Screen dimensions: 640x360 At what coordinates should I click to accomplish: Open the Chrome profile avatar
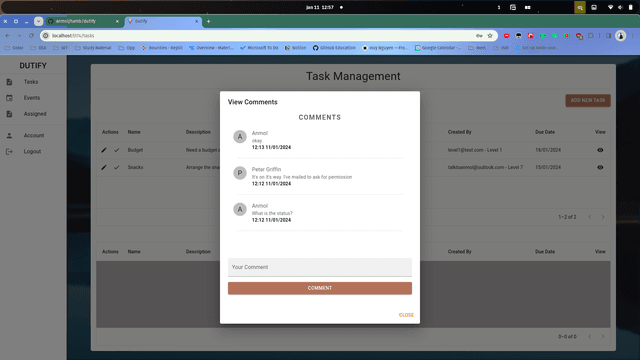coord(620,36)
